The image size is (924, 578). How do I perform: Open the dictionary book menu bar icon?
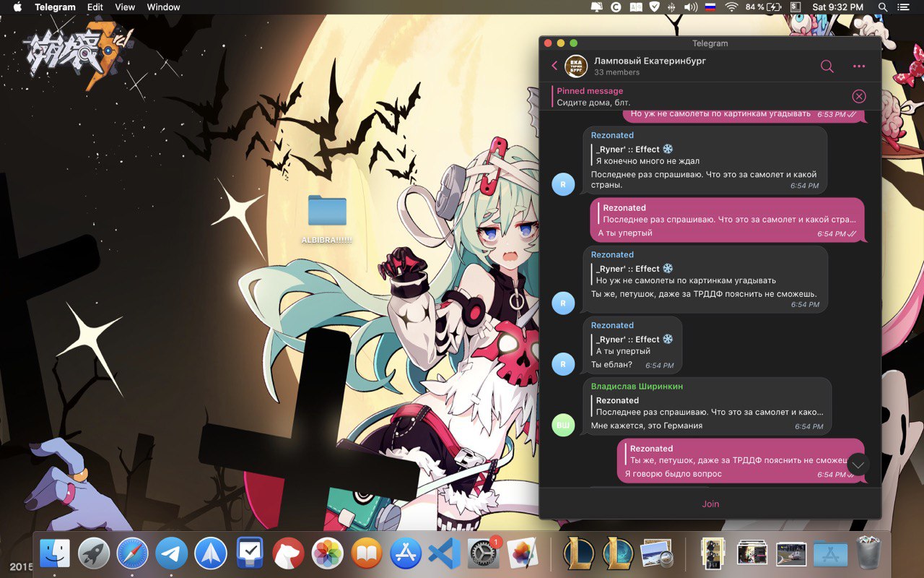pyautogui.click(x=636, y=7)
